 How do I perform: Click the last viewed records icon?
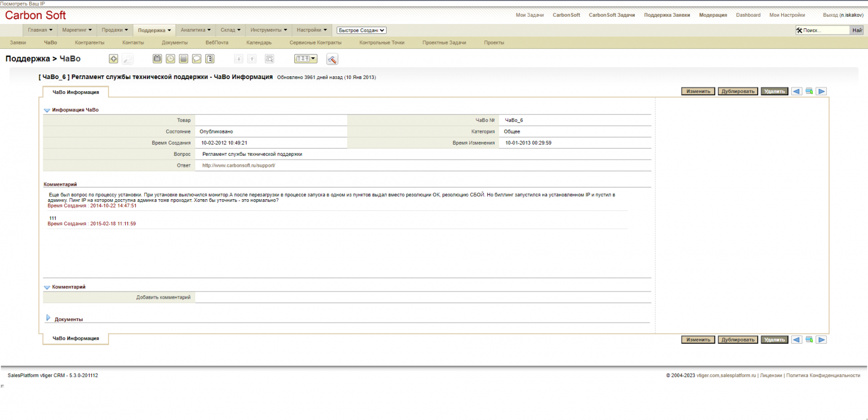[210, 58]
